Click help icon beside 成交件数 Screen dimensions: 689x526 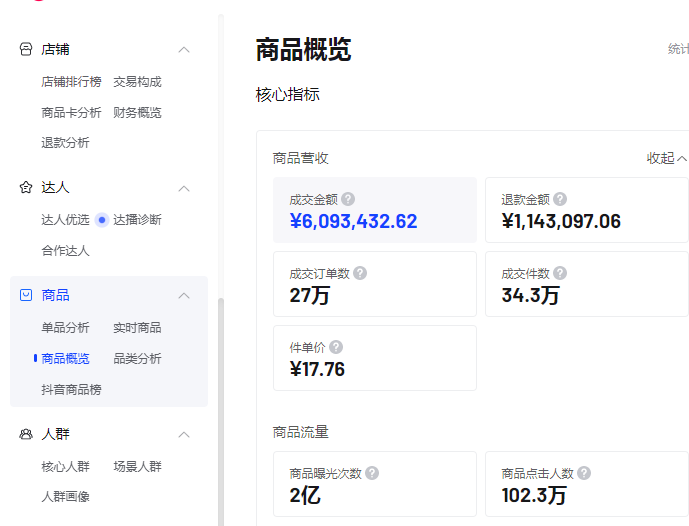point(560,273)
